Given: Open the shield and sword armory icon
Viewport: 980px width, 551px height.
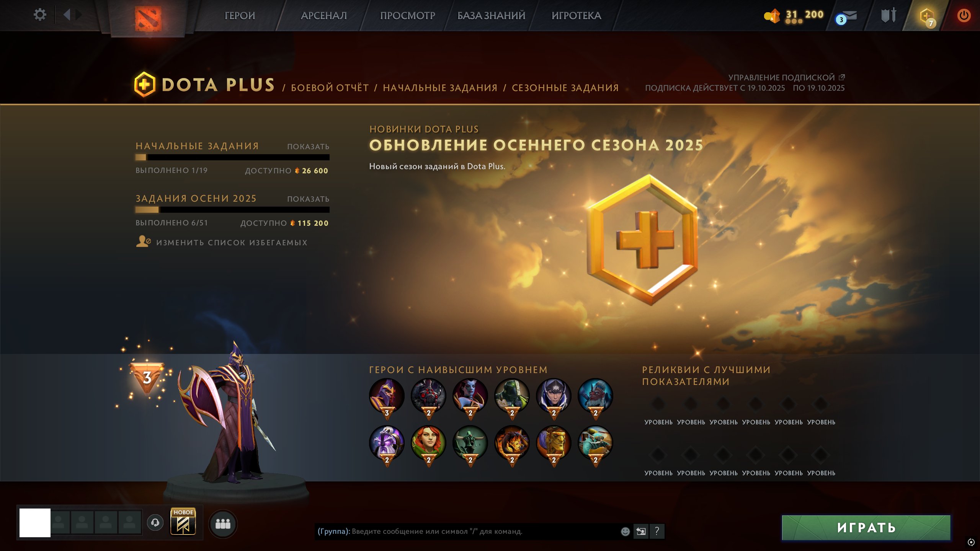Looking at the screenshot, I should (888, 15).
